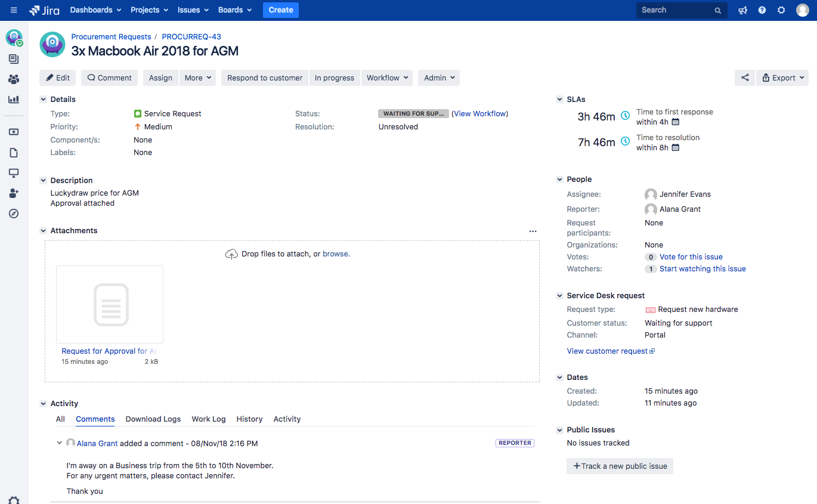817x504 pixels.
Task: Open the feedback megaphone icon
Action: (742, 10)
